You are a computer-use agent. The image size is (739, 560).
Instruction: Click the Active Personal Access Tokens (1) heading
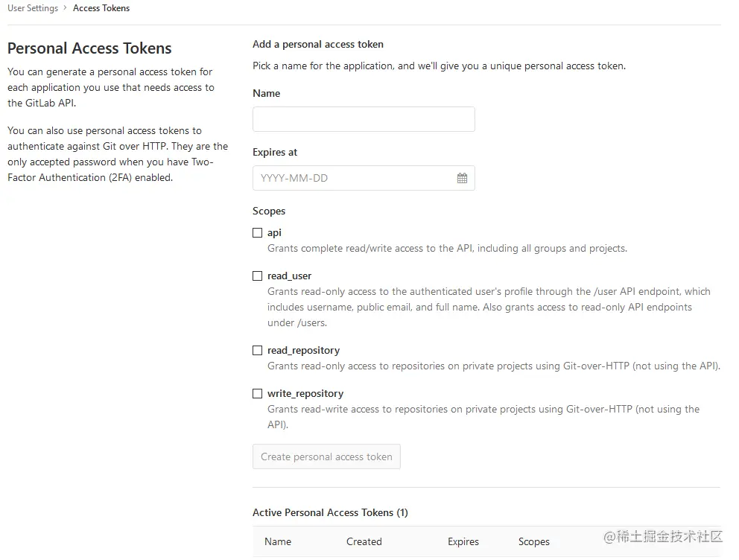click(330, 512)
